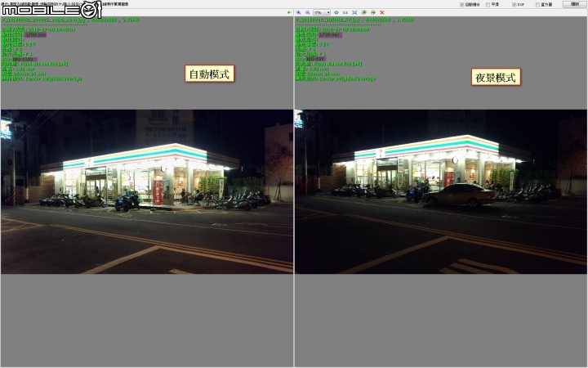588x368 pixels.
Task: Click the auto mode store photo
Action: [x=147, y=191]
